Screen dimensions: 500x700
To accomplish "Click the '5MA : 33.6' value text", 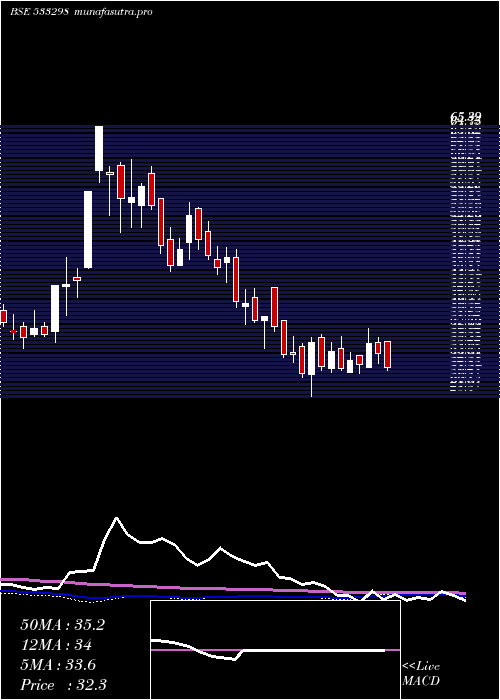I will [58, 665].
